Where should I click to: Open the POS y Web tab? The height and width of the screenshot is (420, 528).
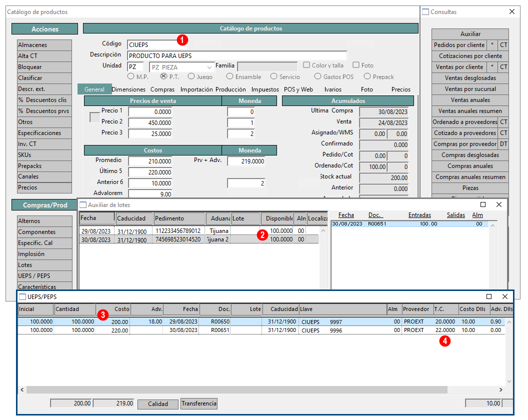(x=298, y=89)
